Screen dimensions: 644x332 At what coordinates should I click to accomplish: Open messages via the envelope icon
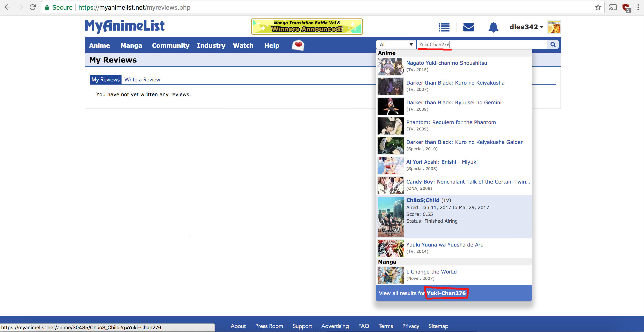click(469, 27)
